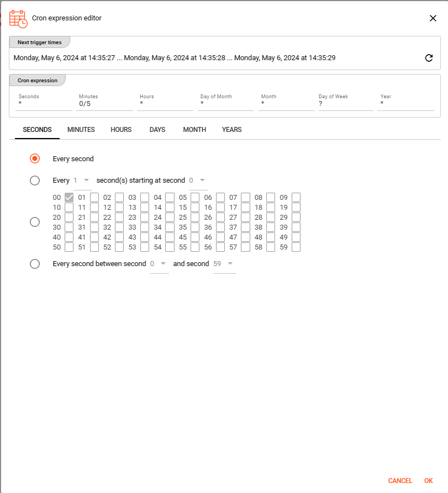Click the cron calendar clock icon
Image resolution: width=448 pixels, height=493 pixels.
pos(18,19)
